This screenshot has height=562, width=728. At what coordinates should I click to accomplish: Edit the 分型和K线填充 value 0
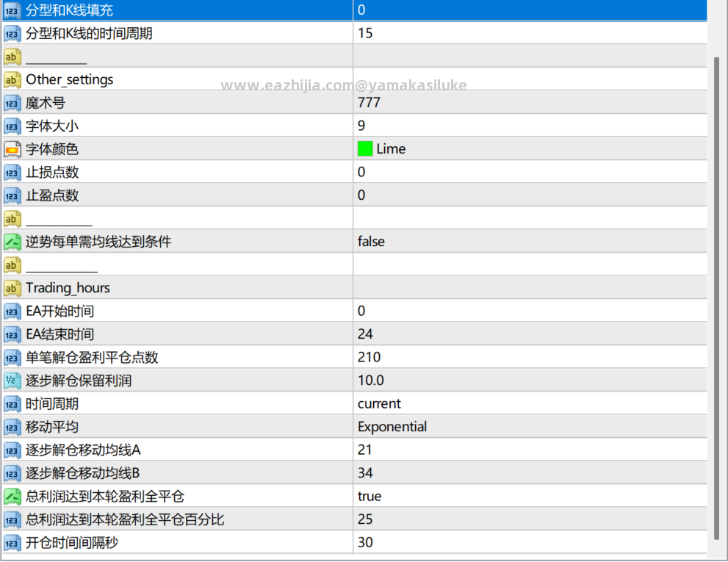530,10
